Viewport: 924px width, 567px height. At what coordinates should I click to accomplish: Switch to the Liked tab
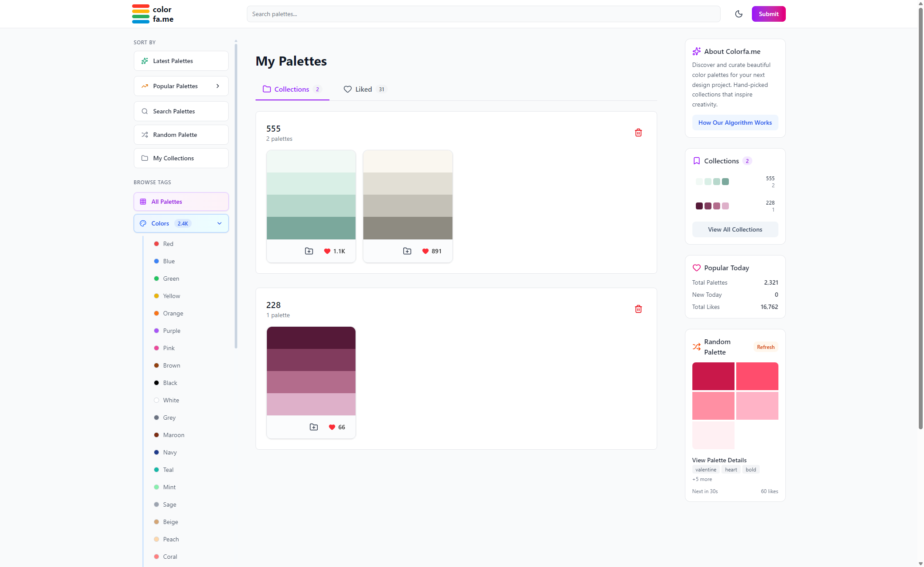(x=364, y=89)
